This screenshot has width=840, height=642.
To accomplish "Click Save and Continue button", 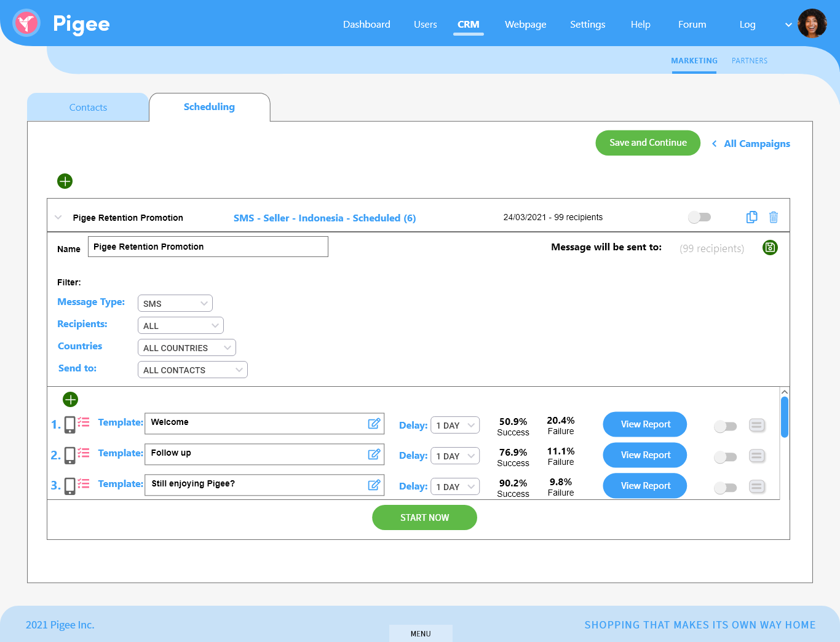I will 648,143.
